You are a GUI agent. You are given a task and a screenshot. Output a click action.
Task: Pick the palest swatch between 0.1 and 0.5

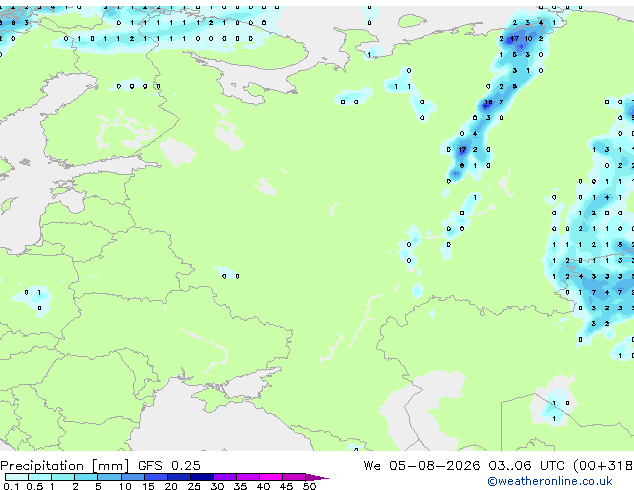(17, 477)
